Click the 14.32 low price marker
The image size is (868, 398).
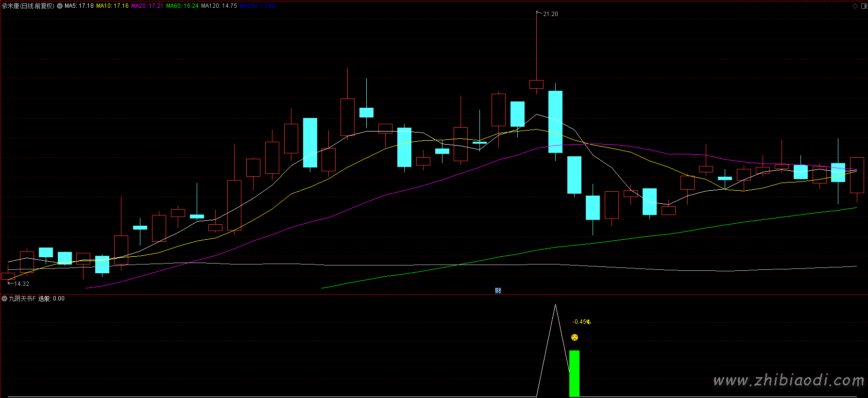(x=21, y=284)
